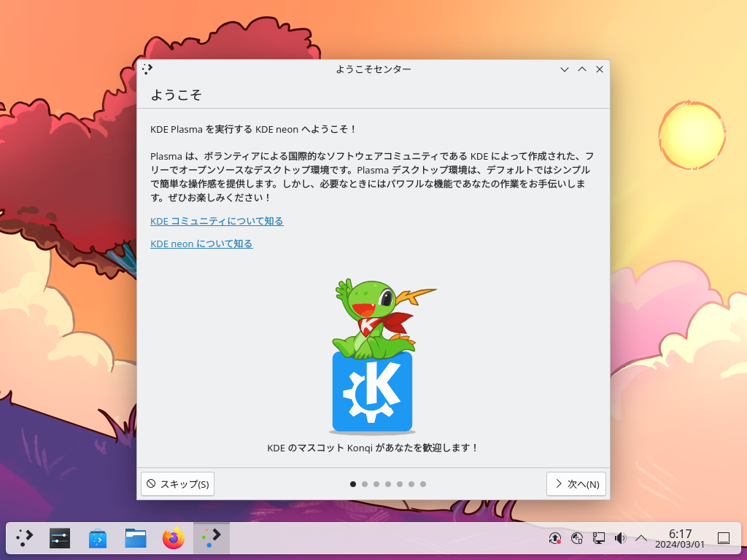Minimize the ようこそセンター window
Screen dimensions: 747x560
pos(565,69)
